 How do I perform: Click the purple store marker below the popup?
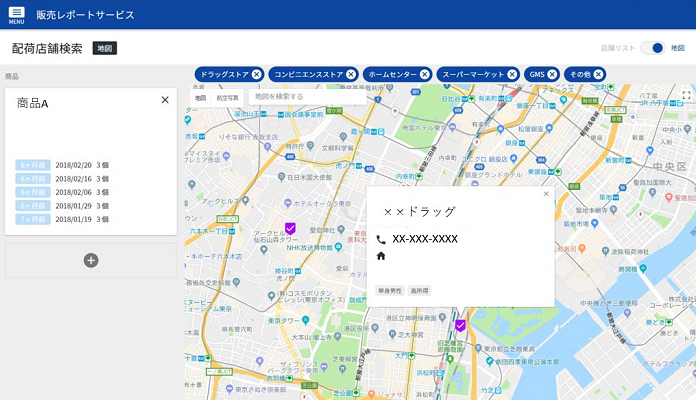[460, 325]
